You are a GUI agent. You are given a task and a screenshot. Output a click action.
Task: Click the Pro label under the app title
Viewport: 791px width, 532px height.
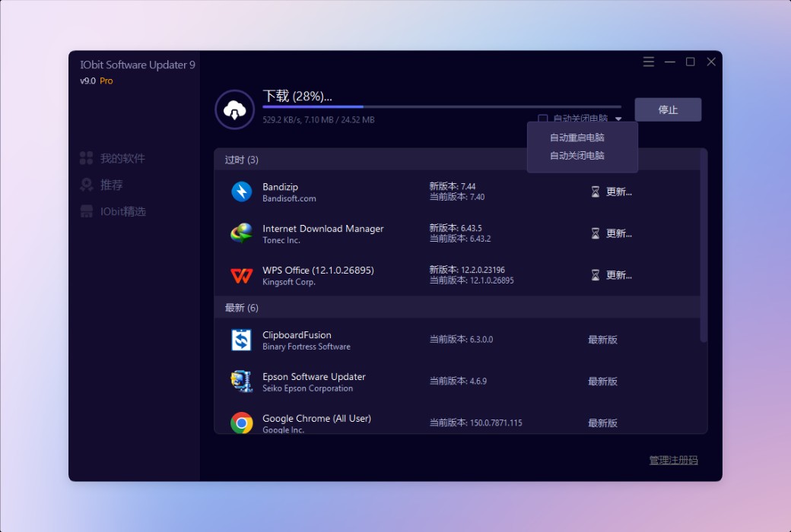coord(106,81)
